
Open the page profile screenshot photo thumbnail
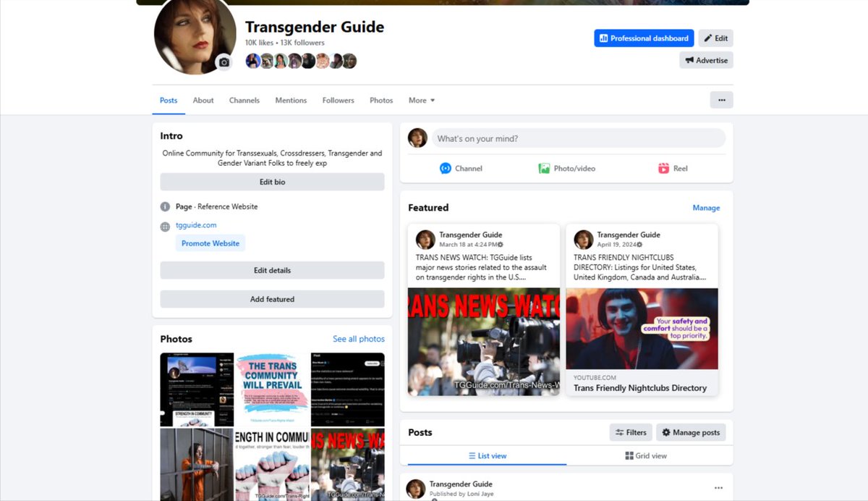point(197,390)
